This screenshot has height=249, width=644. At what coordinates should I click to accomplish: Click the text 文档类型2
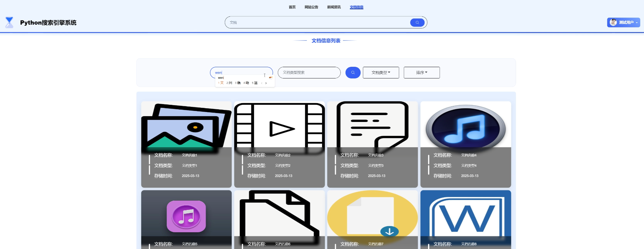tap(283, 166)
